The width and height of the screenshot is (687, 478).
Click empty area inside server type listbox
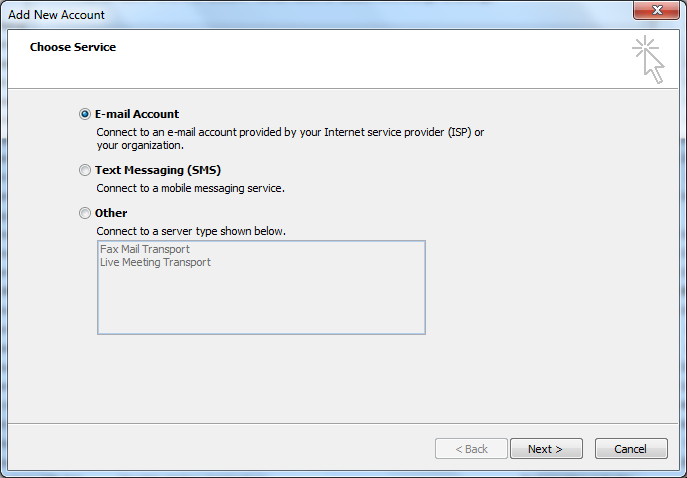click(260, 300)
